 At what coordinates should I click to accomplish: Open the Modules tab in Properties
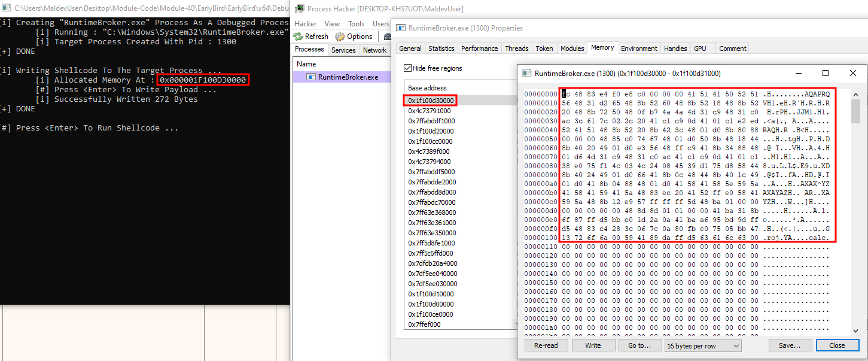pyautogui.click(x=572, y=48)
